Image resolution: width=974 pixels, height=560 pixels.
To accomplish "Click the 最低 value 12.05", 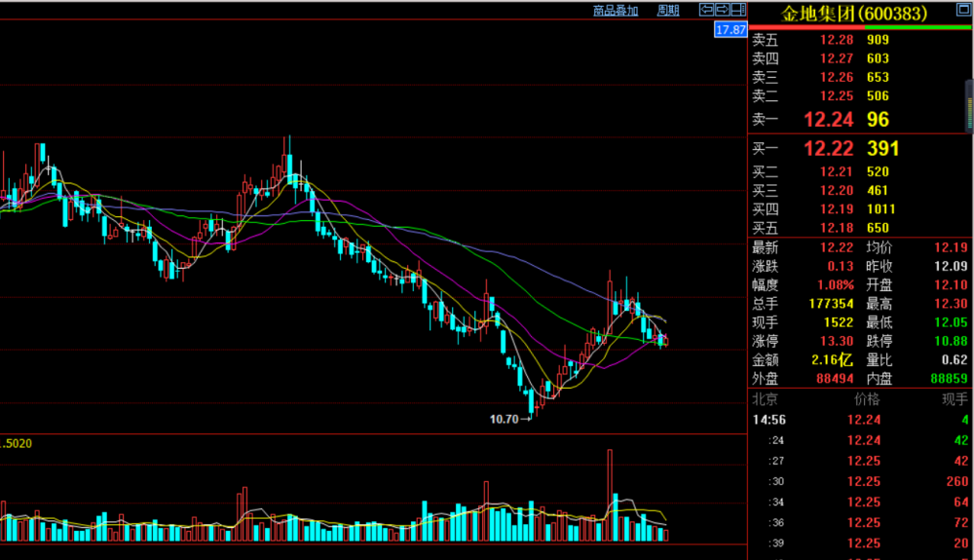I will coord(951,322).
